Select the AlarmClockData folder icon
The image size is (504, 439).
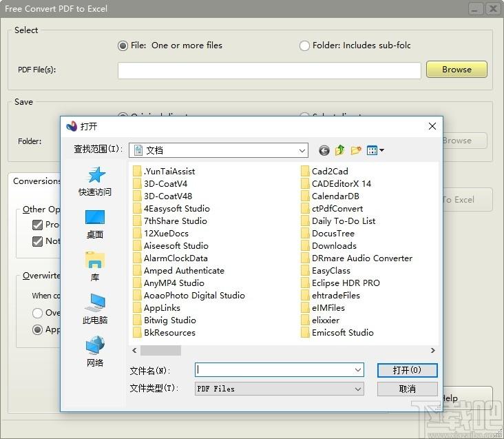tap(137, 258)
